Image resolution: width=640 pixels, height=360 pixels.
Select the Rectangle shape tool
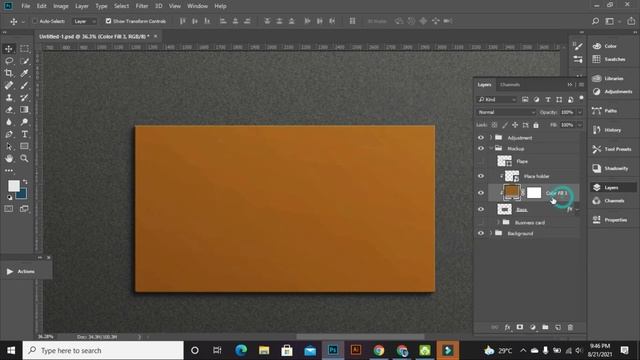tap(24, 147)
